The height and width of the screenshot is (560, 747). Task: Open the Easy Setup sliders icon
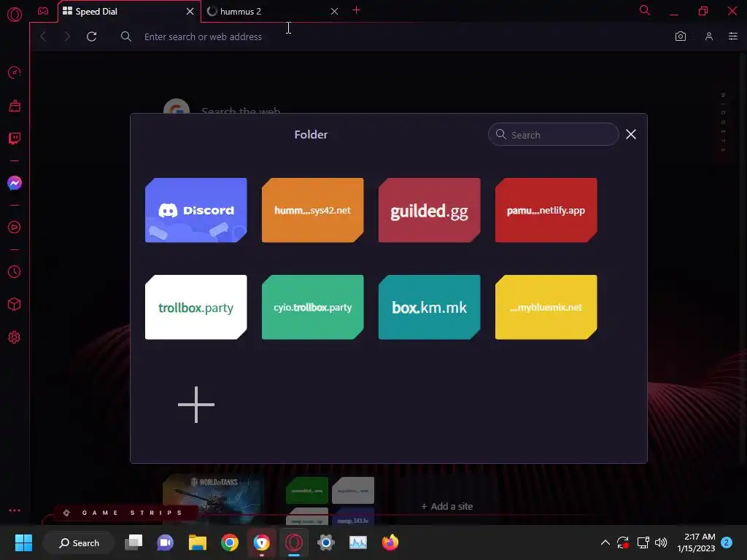(x=732, y=36)
